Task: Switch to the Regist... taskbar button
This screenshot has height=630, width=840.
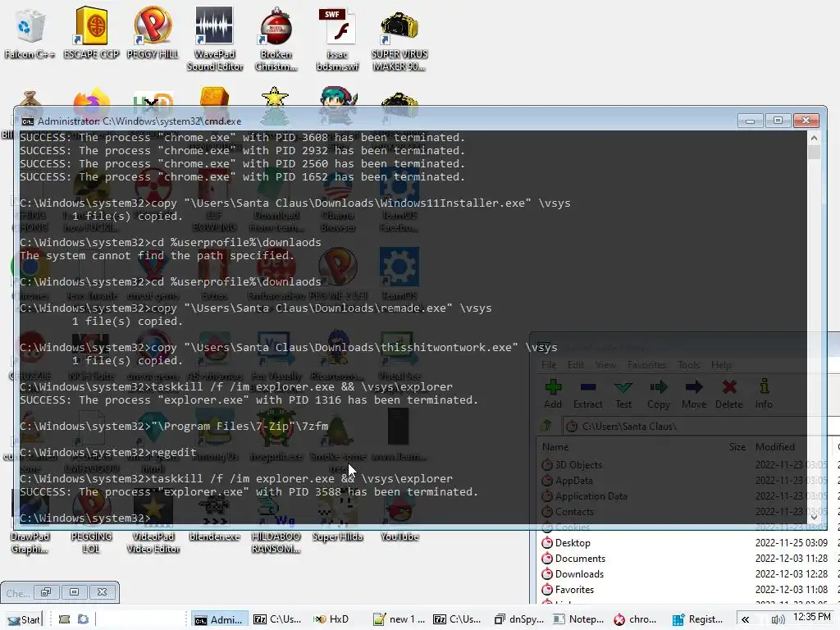Action: pyautogui.click(x=698, y=619)
